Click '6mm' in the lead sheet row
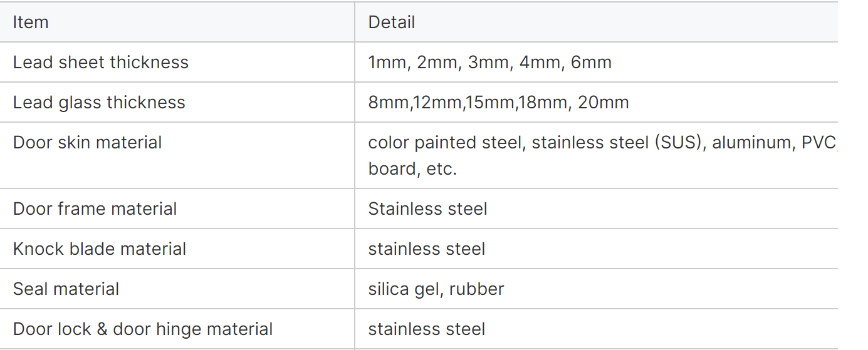The height and width of the screenshot is (350, 868). point(591,63)
